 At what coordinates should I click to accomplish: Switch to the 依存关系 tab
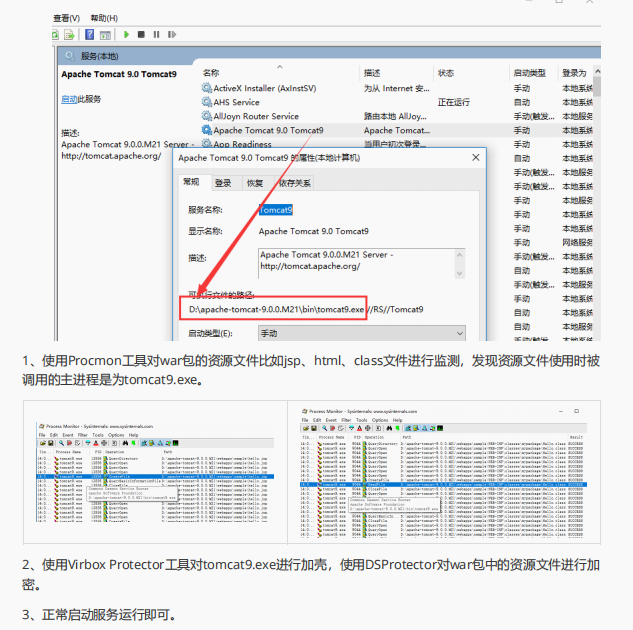[295, 183]
